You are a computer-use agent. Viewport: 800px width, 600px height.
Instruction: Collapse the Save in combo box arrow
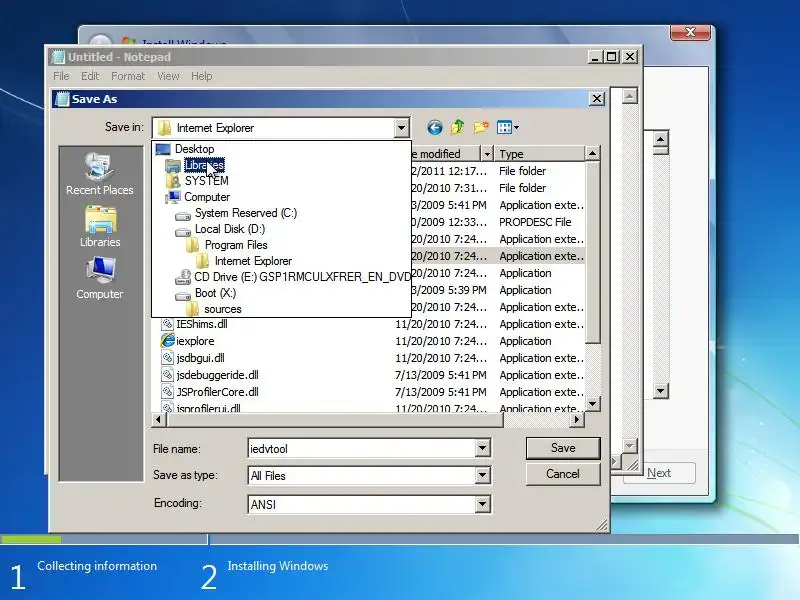pos(402,128)
